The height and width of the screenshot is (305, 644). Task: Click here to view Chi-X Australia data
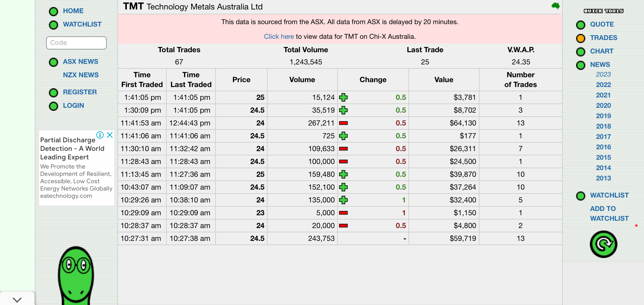(x=279, y=37)
